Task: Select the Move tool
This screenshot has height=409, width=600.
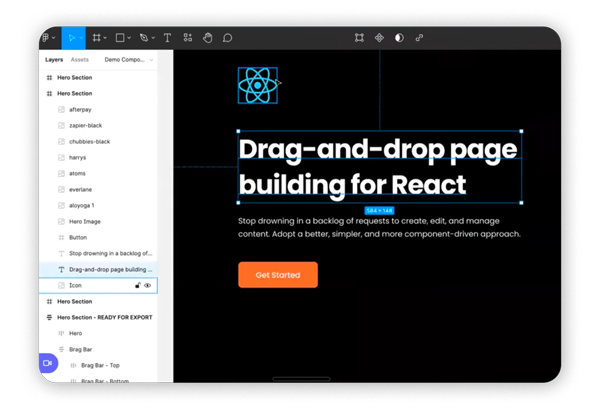Action: click(x=71, y=38)
